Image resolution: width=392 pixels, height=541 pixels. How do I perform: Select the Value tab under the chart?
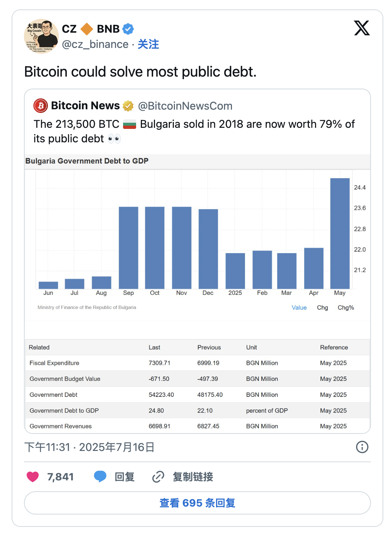click(x=299, y=308)
